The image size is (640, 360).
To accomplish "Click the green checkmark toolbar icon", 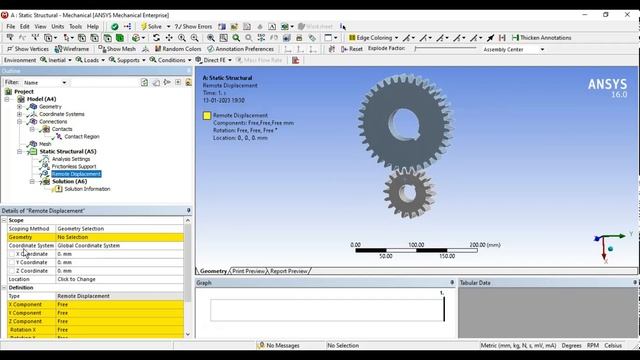I will 115,27.
